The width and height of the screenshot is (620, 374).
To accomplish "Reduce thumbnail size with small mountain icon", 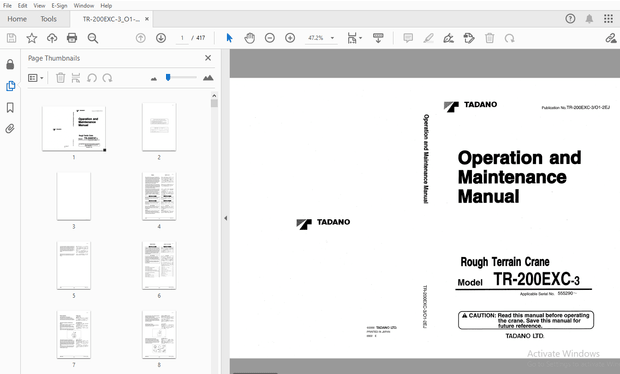I will point(154,79).
